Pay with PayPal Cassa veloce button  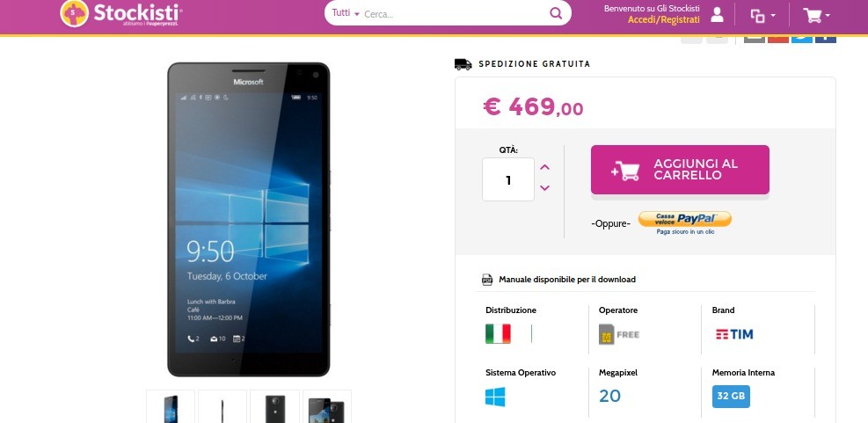coord(685,219)
